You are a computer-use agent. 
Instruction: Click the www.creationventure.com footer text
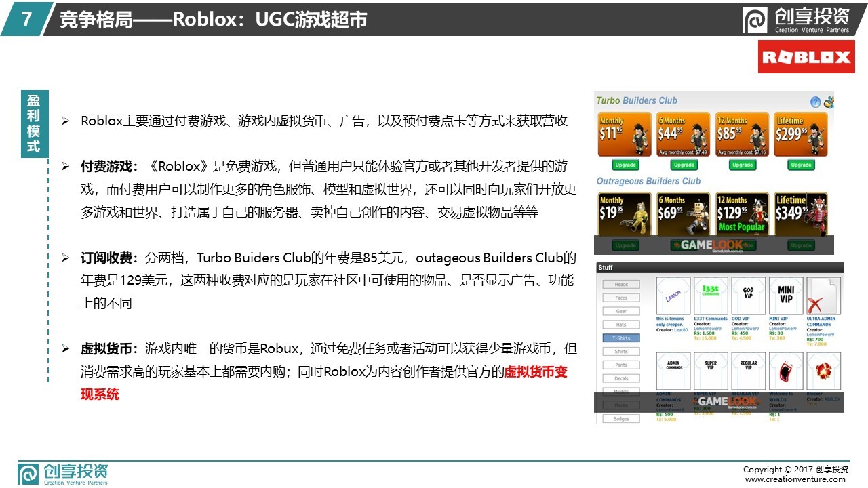795,479
